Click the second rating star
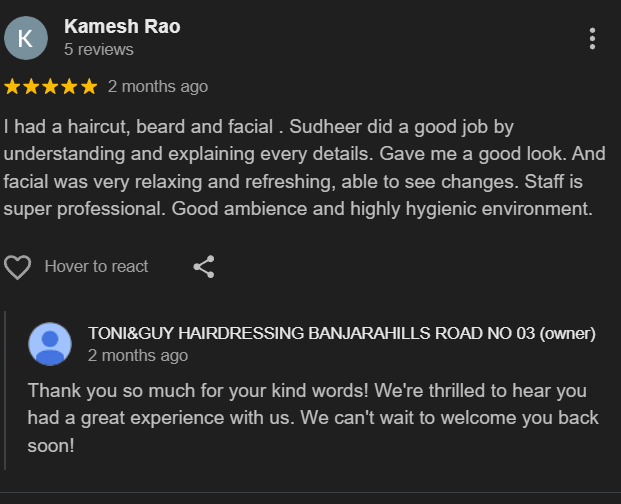 point(31,87)
